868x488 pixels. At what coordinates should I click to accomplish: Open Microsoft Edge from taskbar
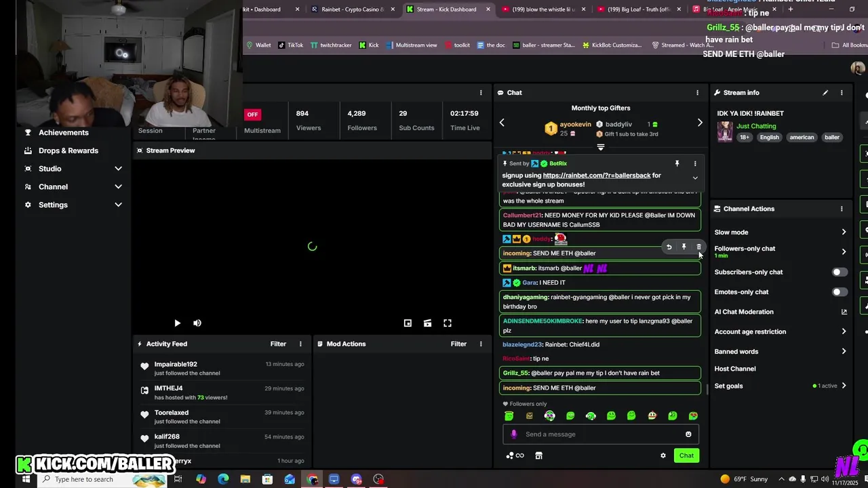point(223,479)
